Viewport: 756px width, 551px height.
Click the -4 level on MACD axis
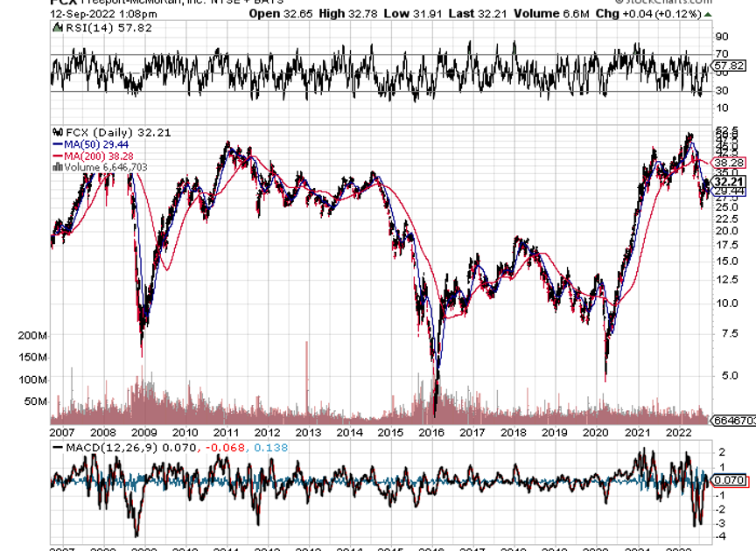720,536
